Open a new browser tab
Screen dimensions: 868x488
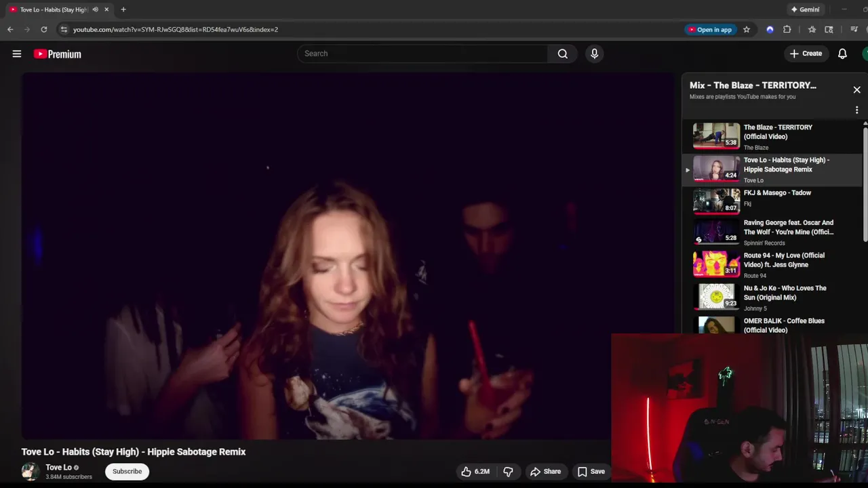pyautogui.click(x=123, y=9)
